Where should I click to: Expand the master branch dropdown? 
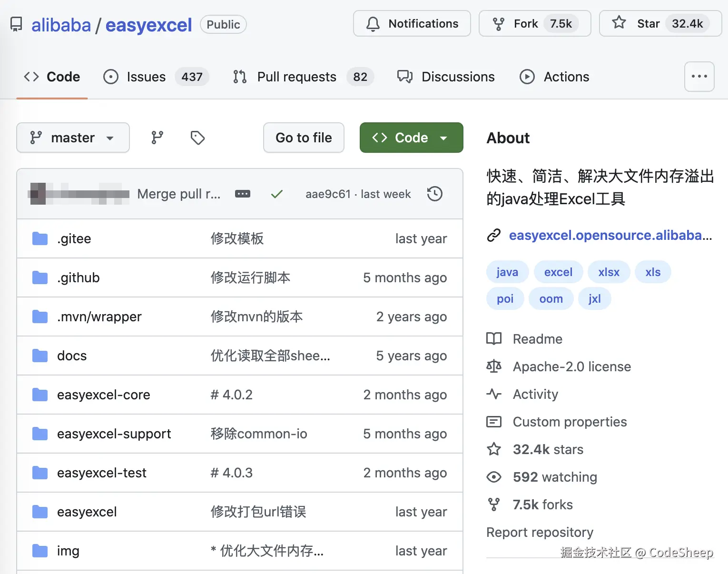point(73,138)
